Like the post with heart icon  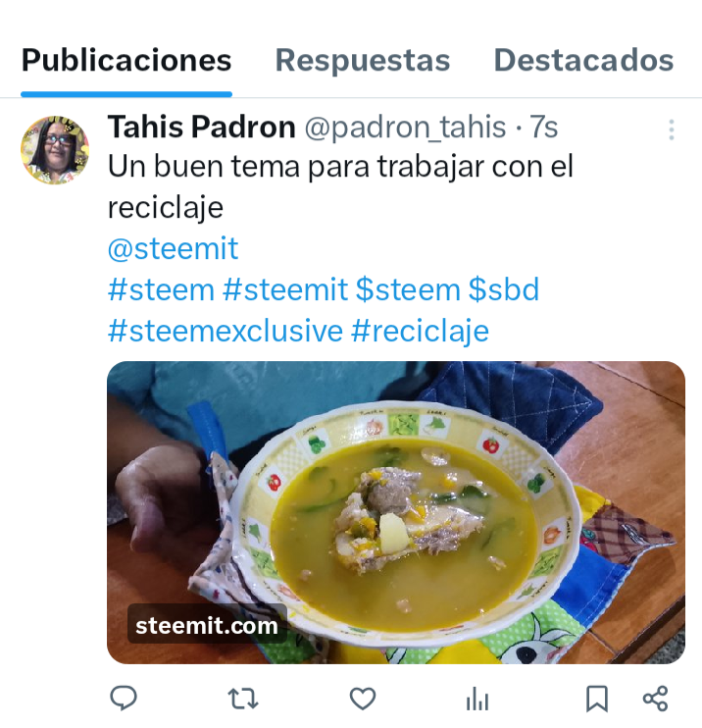point(363,699)
